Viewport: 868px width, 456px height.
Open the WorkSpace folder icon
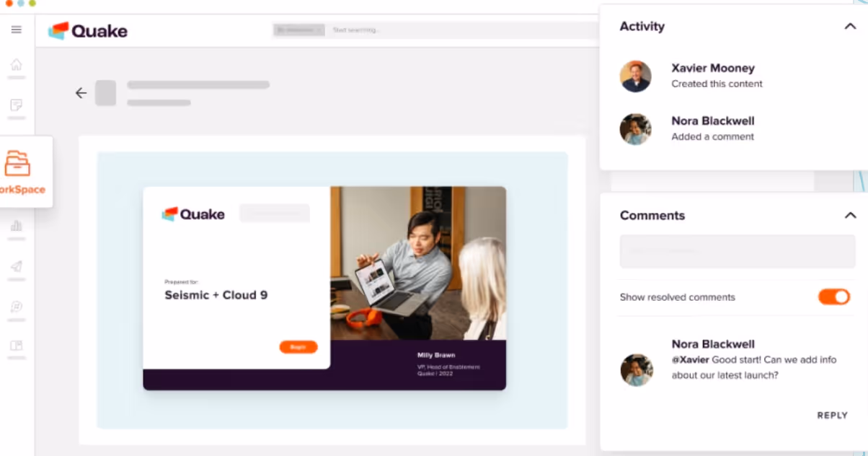17,164
